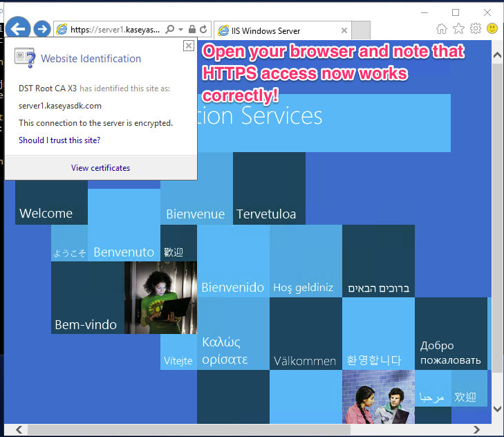Click the vertical scrollbar down arrow
The width and height of the screenshot is (504, 437).
497,409
